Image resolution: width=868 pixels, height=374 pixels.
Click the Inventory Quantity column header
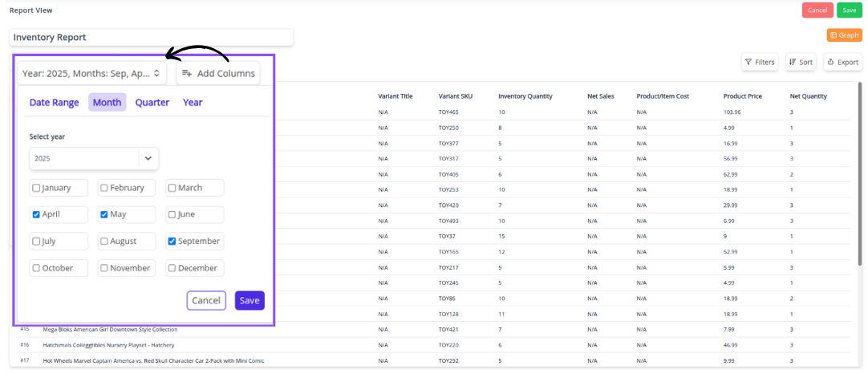525,96
